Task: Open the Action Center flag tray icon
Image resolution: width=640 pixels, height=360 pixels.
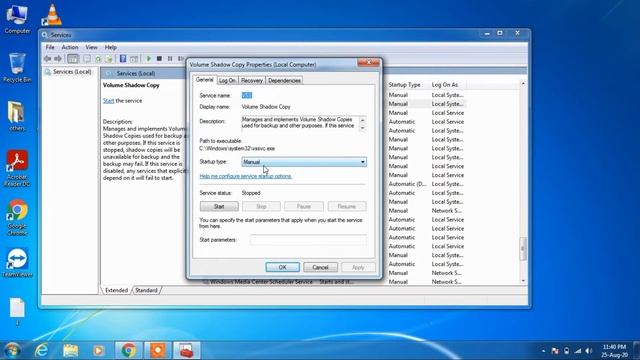Action: pyautogui.click(x=555, y=351)
